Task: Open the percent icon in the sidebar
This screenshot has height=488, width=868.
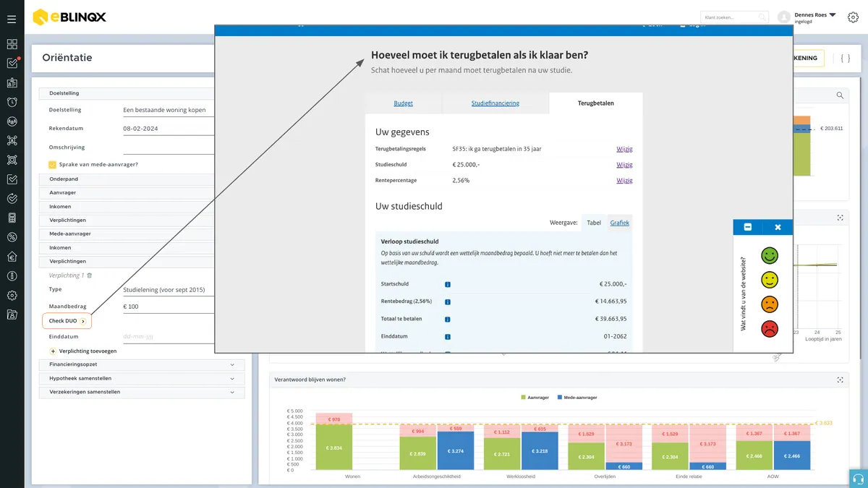Action: 12,237
